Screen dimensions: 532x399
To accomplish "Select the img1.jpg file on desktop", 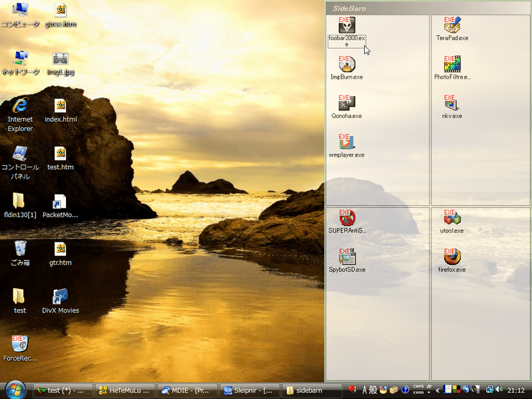I will pos(61,59).
